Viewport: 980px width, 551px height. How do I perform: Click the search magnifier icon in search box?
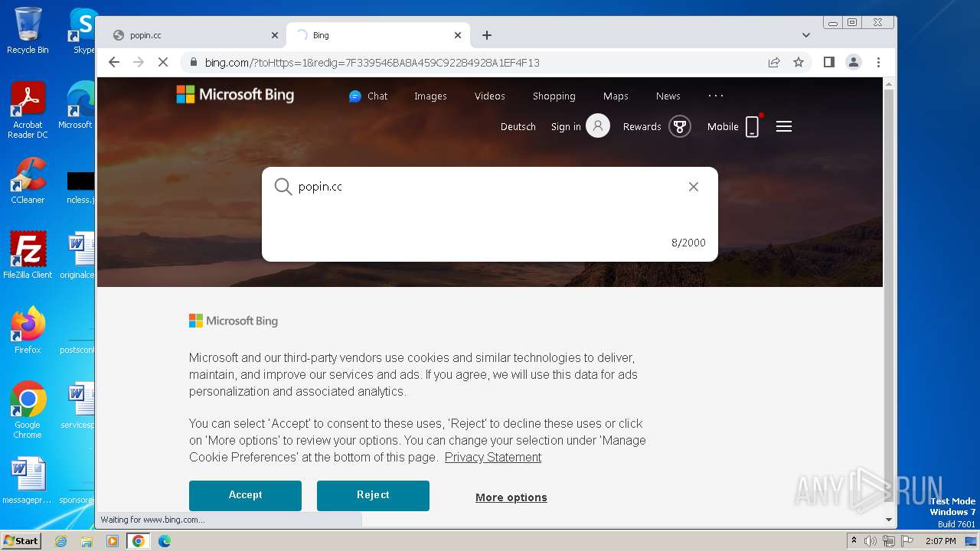click(x=283, y=187)
